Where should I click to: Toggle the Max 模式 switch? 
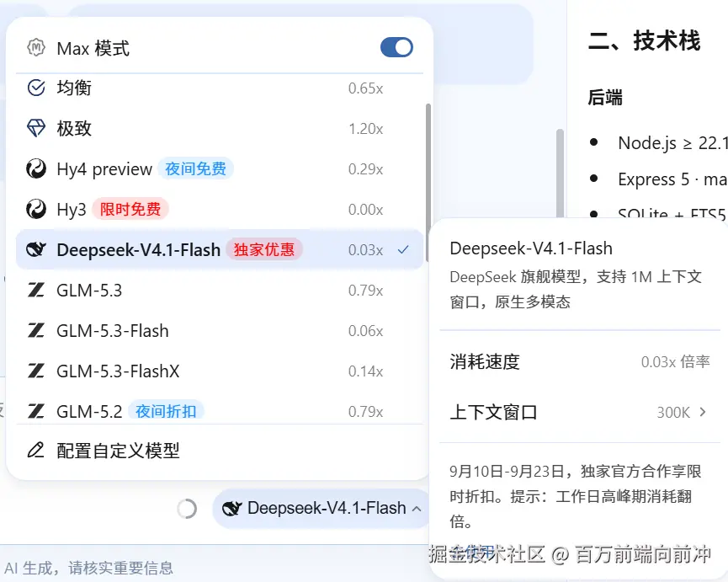(396, 47)
